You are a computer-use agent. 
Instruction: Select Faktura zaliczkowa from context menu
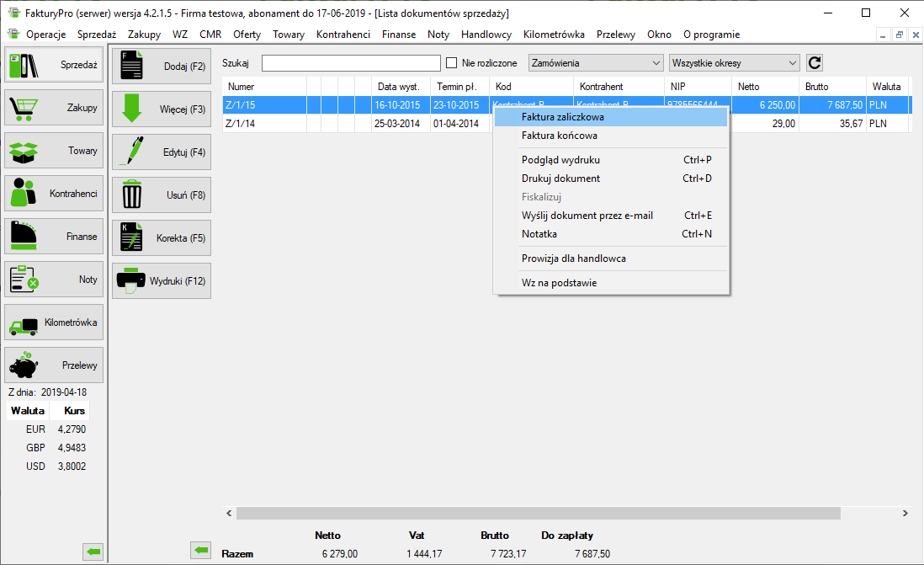click(562, 117)
